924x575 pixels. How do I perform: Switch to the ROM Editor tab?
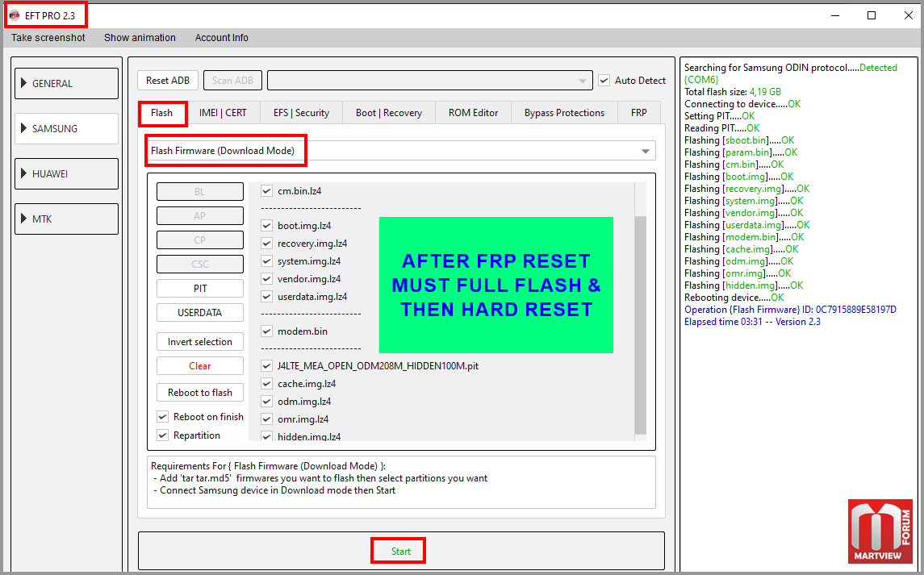click(x=473, y=113)
